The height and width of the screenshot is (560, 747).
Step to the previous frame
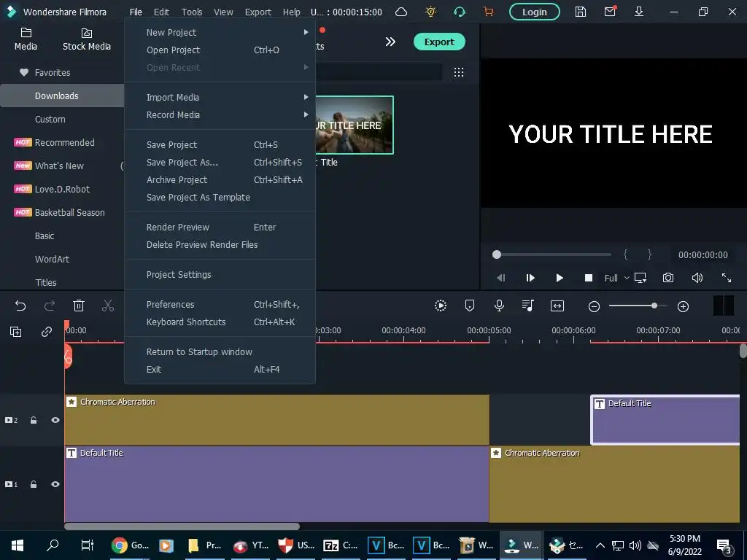pos(500,278)
